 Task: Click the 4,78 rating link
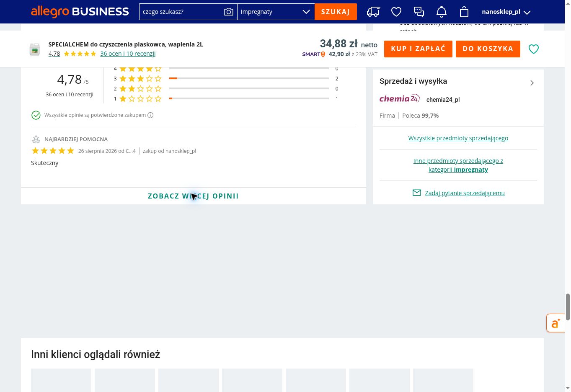click(54, 54)
